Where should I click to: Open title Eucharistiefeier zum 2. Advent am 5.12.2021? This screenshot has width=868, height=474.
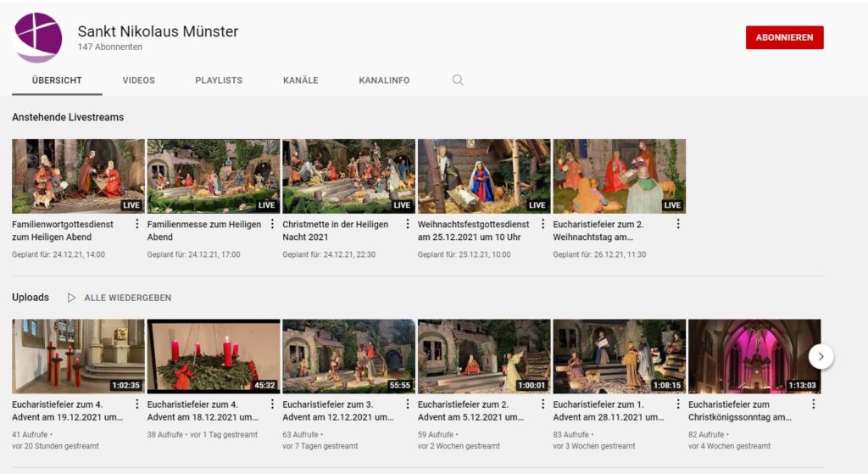(470, 411)
